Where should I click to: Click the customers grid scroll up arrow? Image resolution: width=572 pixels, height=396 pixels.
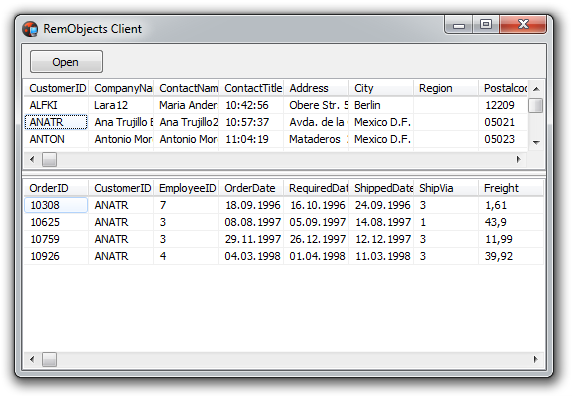(536, 89)
